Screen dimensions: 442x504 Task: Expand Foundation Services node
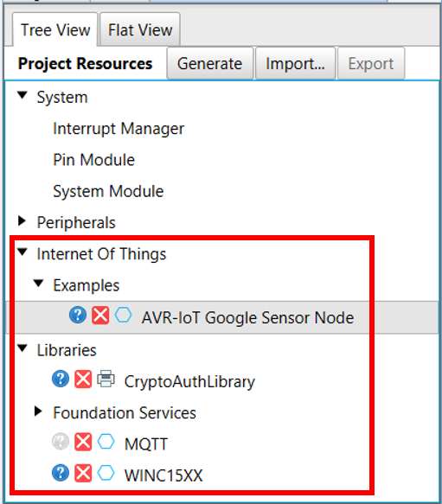click(38, 411)
